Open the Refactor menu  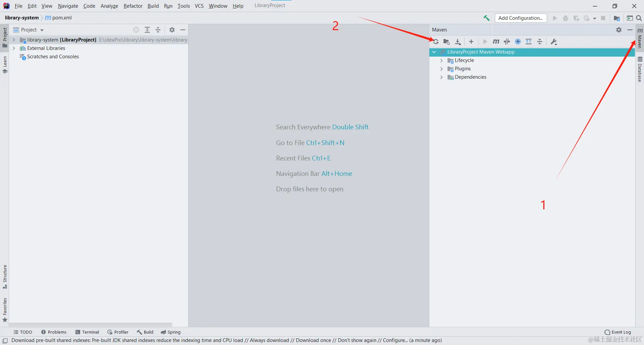click(x=133, y=6)
